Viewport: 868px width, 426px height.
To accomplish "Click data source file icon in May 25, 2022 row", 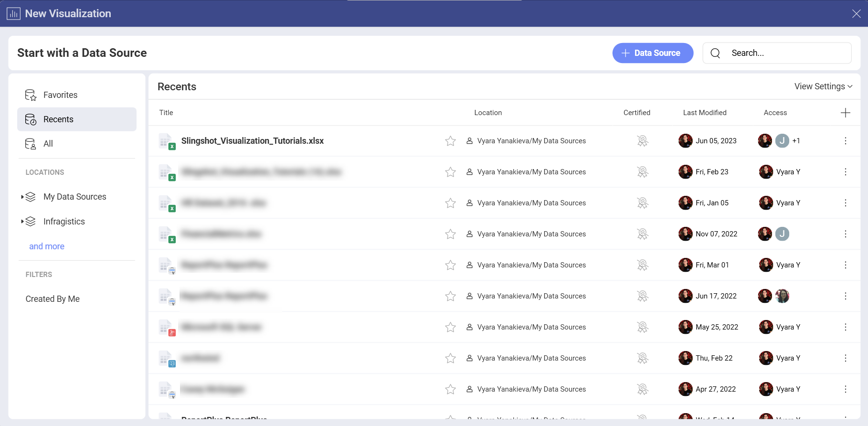I will (167, 328).
